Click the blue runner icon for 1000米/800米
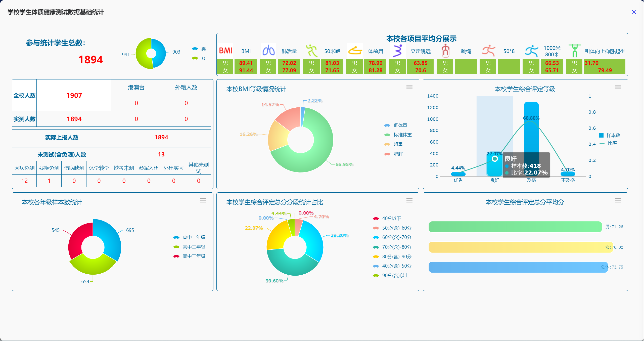Viewport: 644px width, 341px height. tap(531, 51)
